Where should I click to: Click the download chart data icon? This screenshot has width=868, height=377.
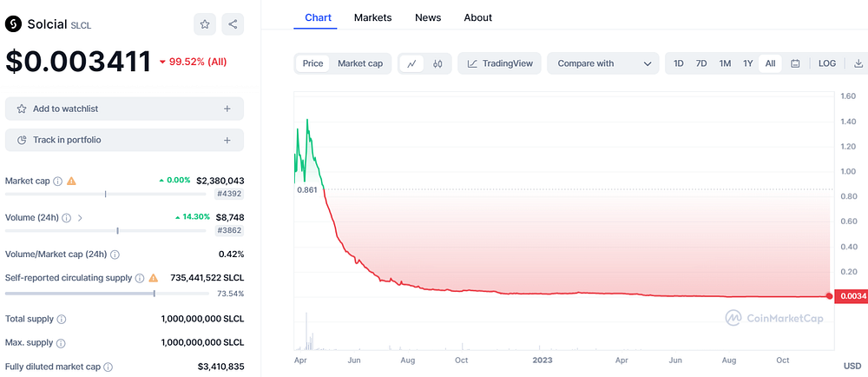click(858, 63)
